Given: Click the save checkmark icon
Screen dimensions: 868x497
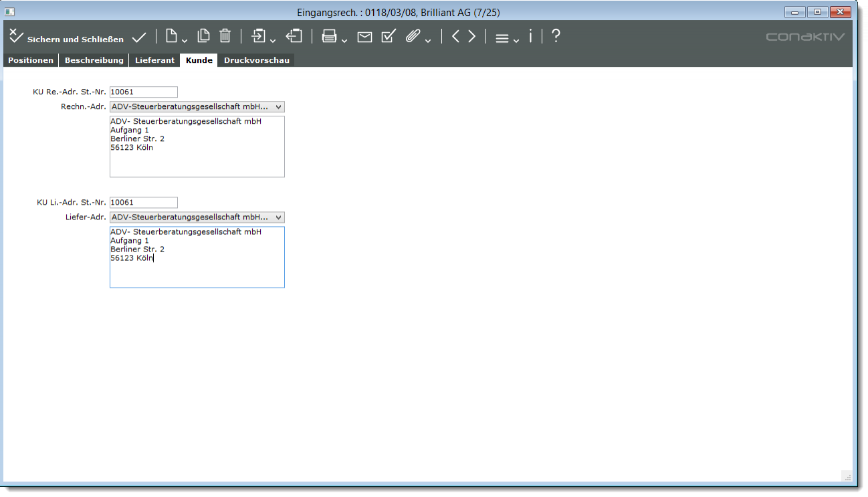Looking at the screenshot, I should 139,37.
